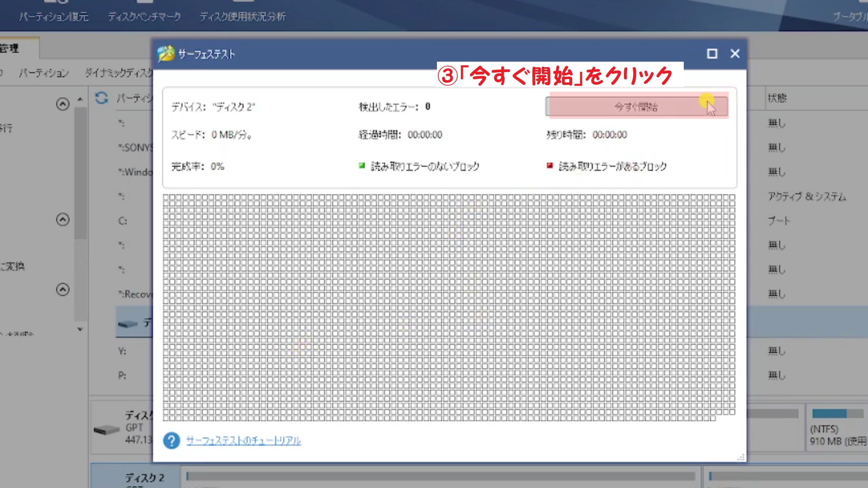Open the surface test tutorial link
Image resolution: width=868 pixels, height=488 pixels.
(243, 441)
